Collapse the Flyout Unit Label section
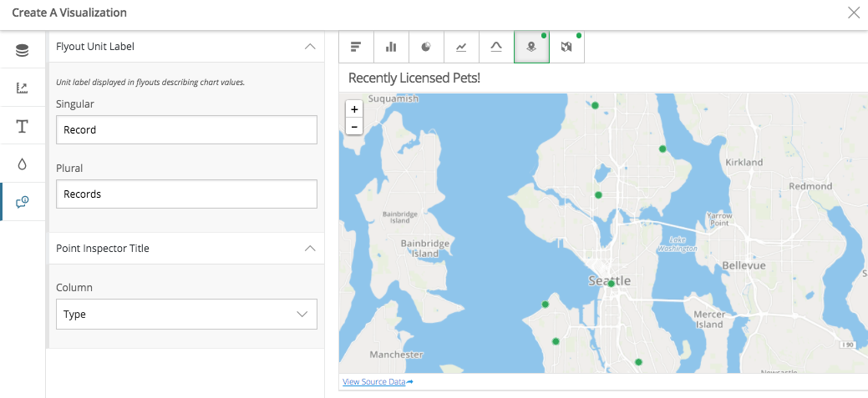 [x=310, y=47]
